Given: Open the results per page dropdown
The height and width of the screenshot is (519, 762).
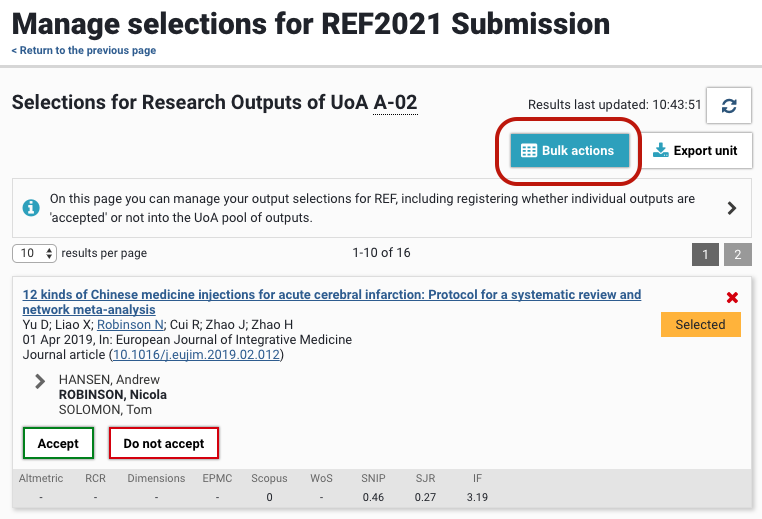Looking at the screenshot, I should 35,253.
